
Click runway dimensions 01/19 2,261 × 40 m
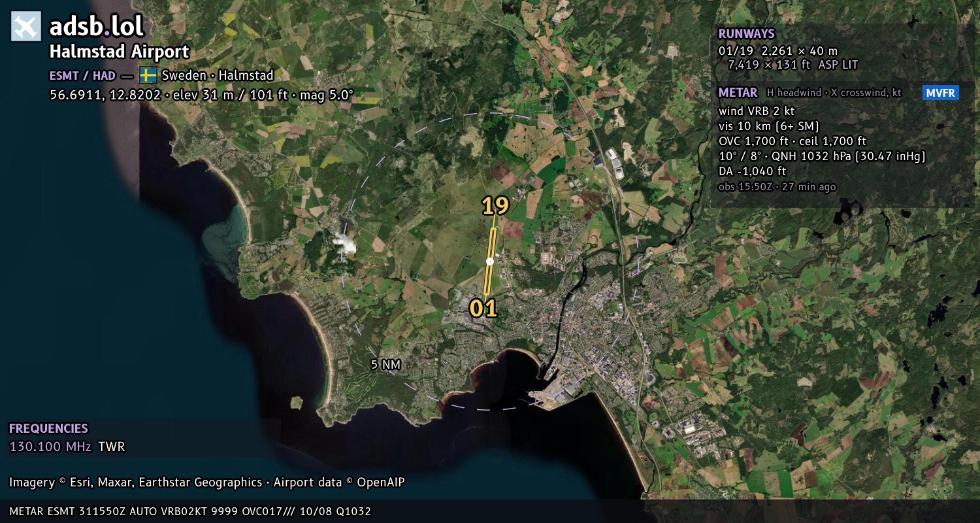pyautogui.click(x=778, y=50)
